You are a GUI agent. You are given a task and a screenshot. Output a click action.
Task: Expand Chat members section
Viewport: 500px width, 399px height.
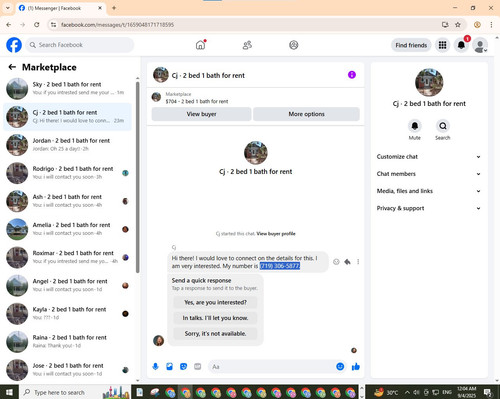point(429,174)
